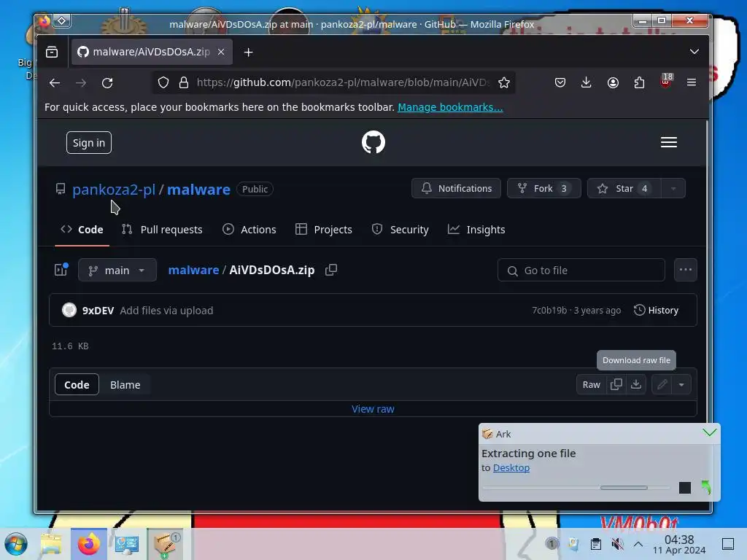
Task: Copy the file path icon next to AiVDsDOsA.zip
Action: tap(331, 270)
